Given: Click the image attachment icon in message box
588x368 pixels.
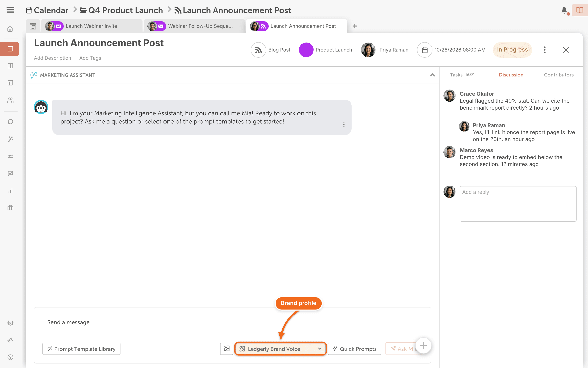Looking at the screenshot, I should click(226, 349).
